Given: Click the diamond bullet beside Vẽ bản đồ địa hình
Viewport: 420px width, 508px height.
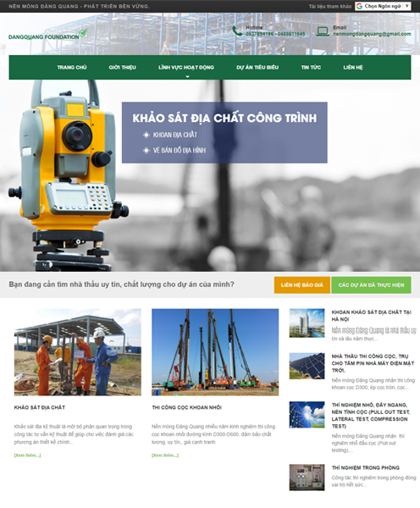Looking at the screenshot, I should [146, 151].
